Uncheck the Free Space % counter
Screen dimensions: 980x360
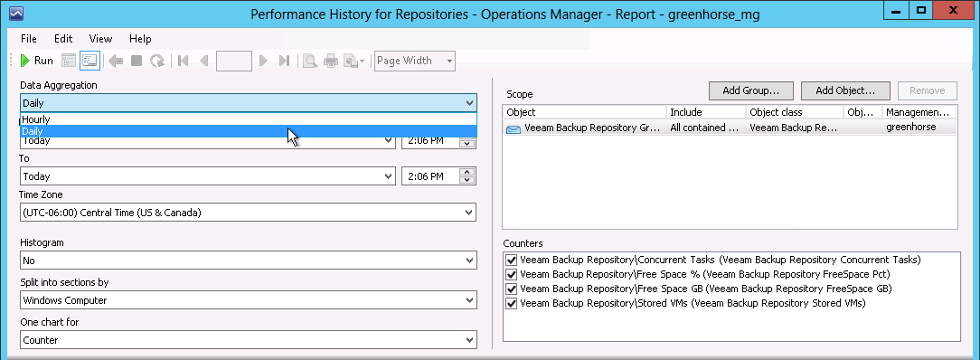tap(512, 274)
